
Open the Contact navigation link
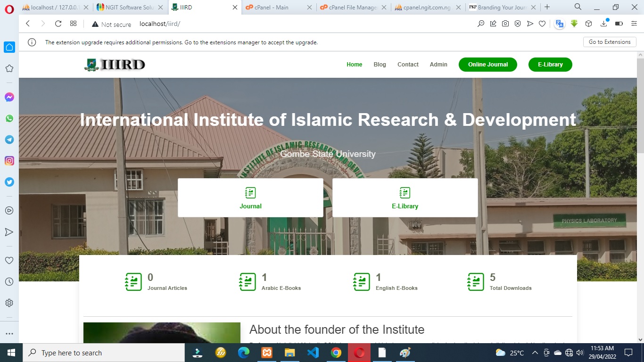[x=408, y=65]
